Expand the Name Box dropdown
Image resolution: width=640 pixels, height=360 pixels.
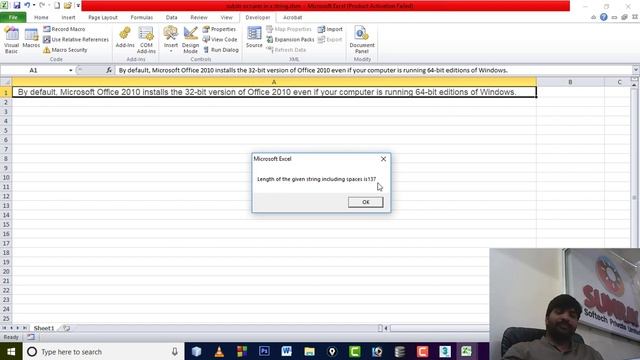point(71,70)
